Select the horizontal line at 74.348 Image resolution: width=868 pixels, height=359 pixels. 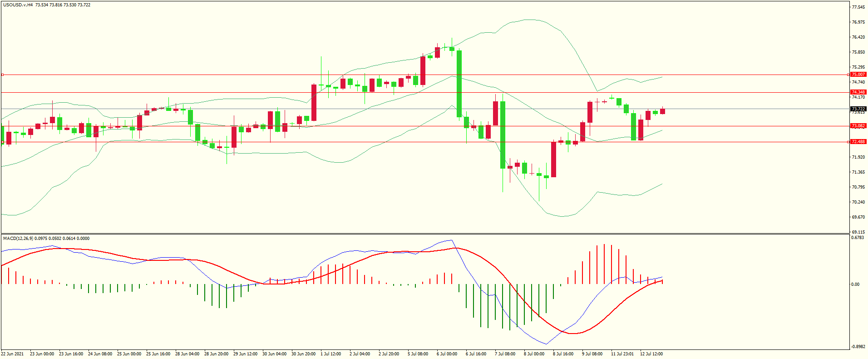click(x=424, y=92)
